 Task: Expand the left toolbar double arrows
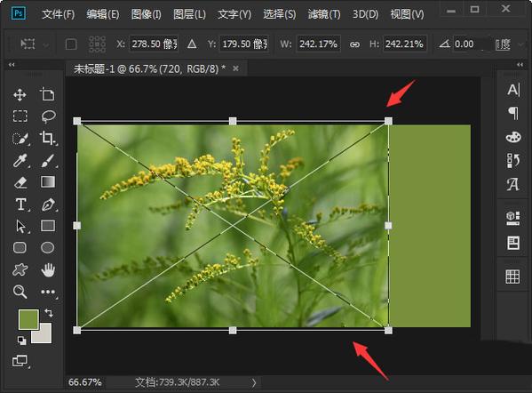point(12,65)
